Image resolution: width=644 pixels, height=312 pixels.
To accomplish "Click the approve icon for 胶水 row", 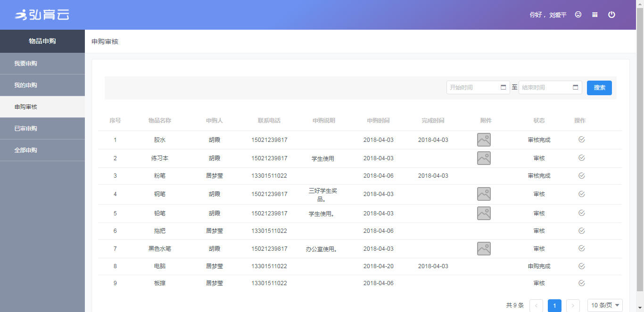I will point(581,140).
